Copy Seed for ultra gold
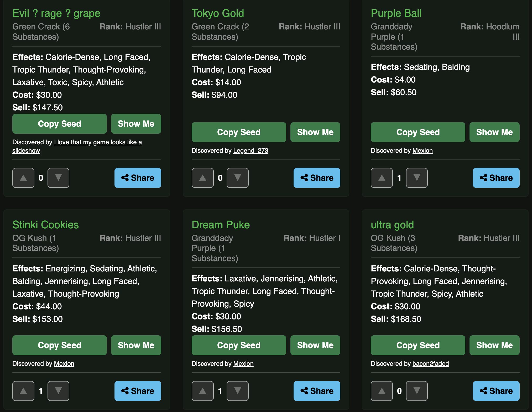This screenshot has width=532, height=412. (418, 345)
